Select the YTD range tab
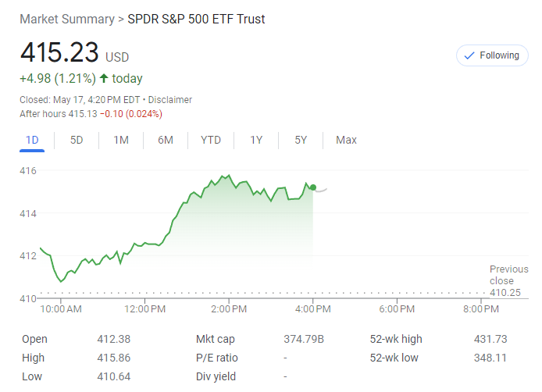 211,140
